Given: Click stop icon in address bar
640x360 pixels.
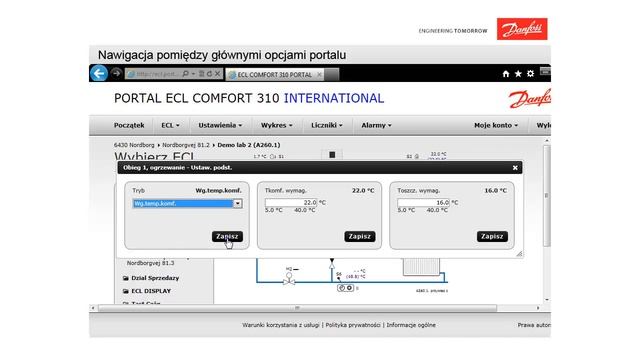Looking at the screenshot, I should (x=218, y=74).
